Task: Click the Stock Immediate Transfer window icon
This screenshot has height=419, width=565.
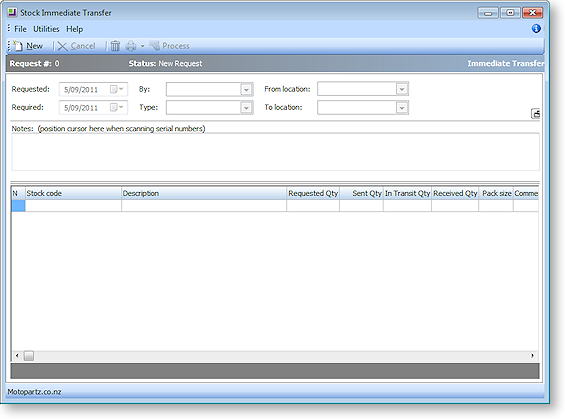Action: pyautogui.click(x=12, y=13)
